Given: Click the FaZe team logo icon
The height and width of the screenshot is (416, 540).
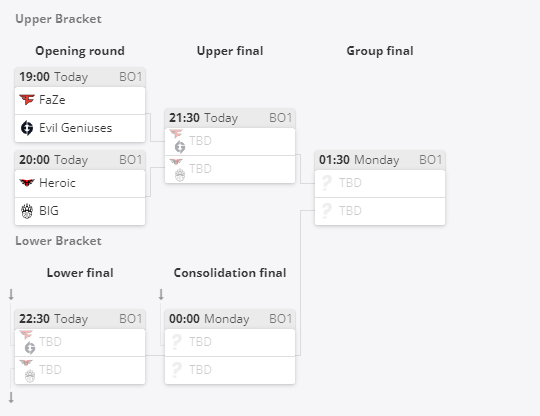Looking at the screenshot, I should pos(27,100).
